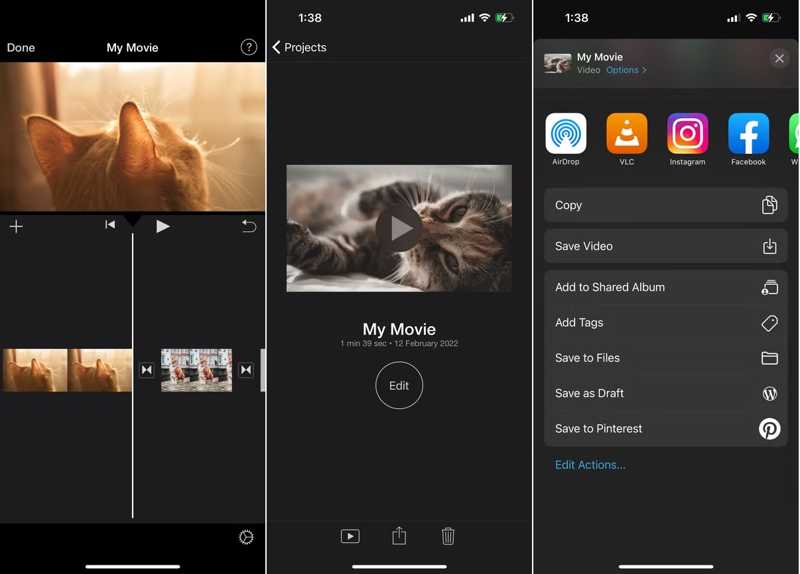Tap the circular Edit button
This screenshot has width=800, height=574.
pos(399,385)
